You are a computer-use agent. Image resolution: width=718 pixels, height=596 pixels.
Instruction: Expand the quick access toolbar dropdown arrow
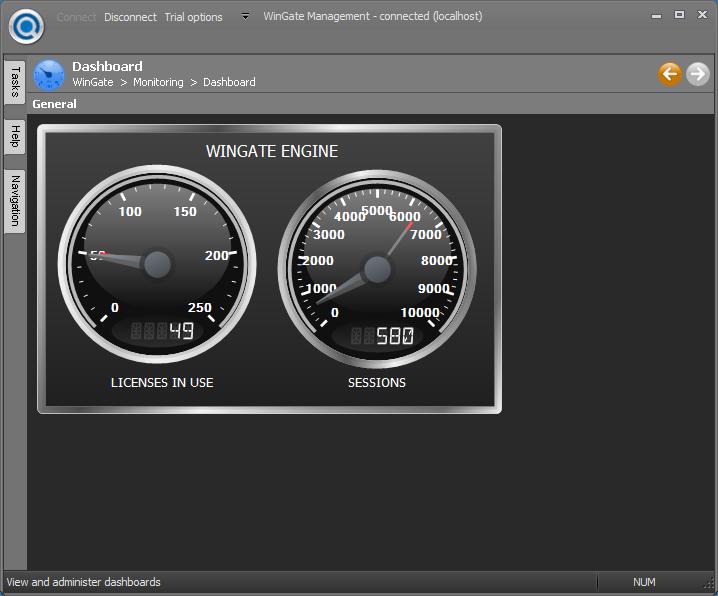[245, 16]
